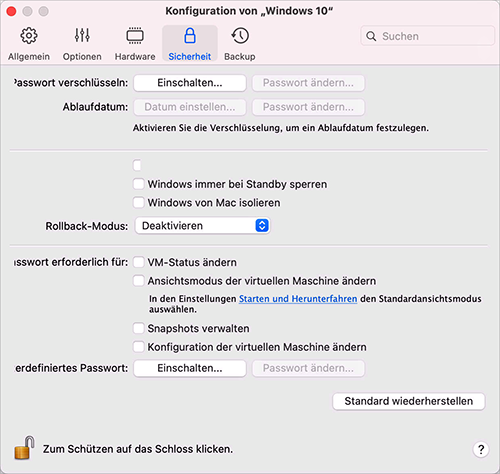This screenshot has height=474, width=500.
Task: Click the Datum einstellen button
Action: click(x=190, y=107)
